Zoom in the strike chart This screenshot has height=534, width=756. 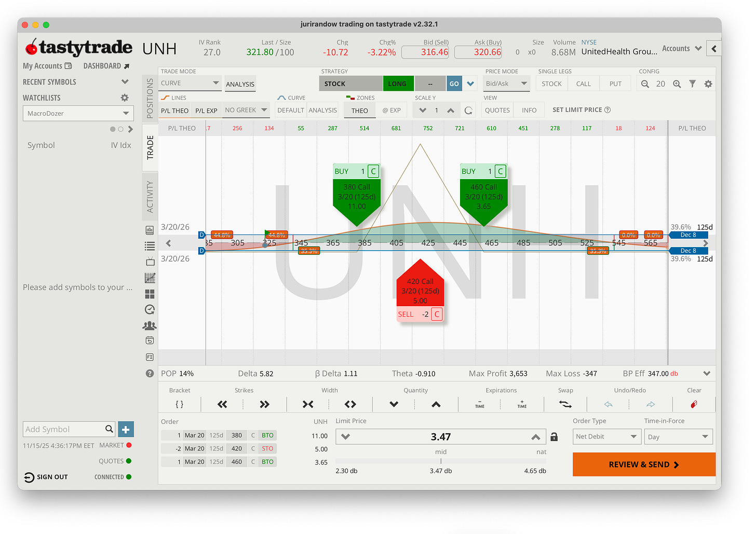677,84
